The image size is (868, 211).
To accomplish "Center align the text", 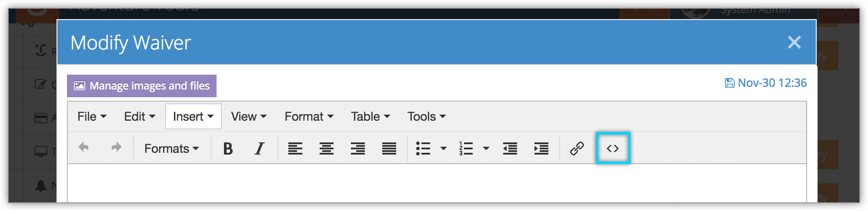I will [327, 148].
